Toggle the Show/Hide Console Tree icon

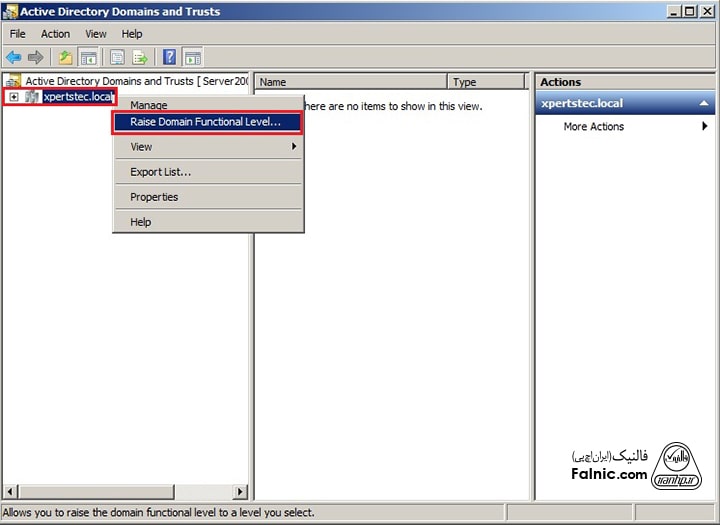pyautogui.click(x=88, y=57)
